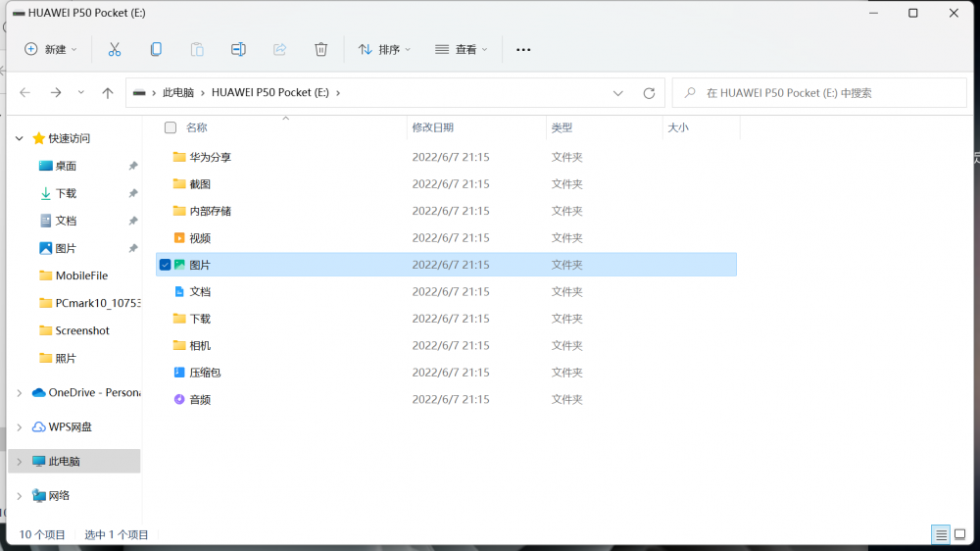The image size is (980, 551).
Task: Expand address bar history dropdown
Action: (x=618, y=93)
